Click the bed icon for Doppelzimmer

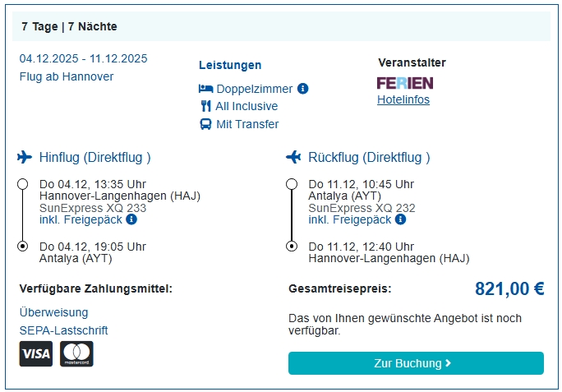coord(205,88)
